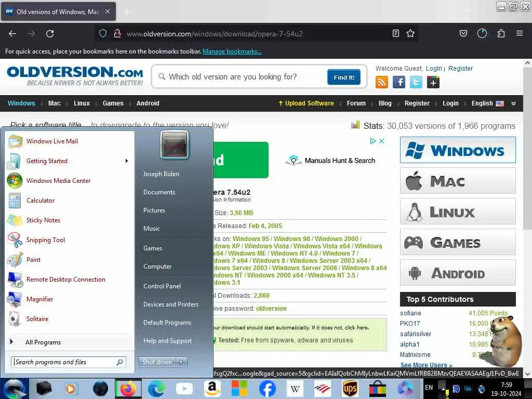Click the browser back arrow
This screenshot has height=399, width=532.
pos(12,34)
